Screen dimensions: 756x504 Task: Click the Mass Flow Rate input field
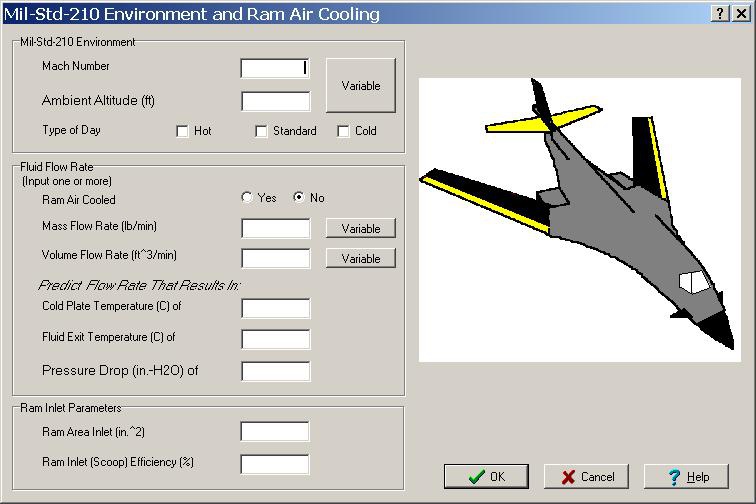pyautogui.click(x=275, y=228)
